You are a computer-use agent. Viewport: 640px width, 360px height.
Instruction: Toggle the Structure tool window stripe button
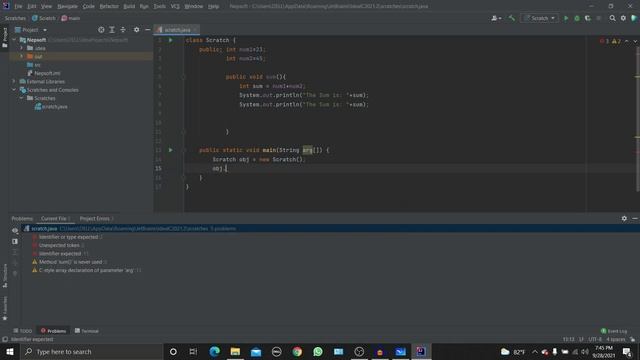point(4,276)
